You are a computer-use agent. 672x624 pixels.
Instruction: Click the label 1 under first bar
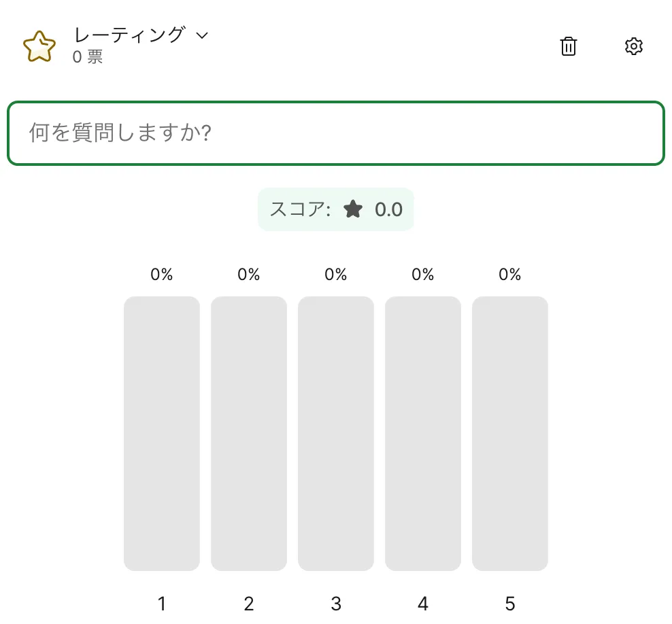[162, 603]
